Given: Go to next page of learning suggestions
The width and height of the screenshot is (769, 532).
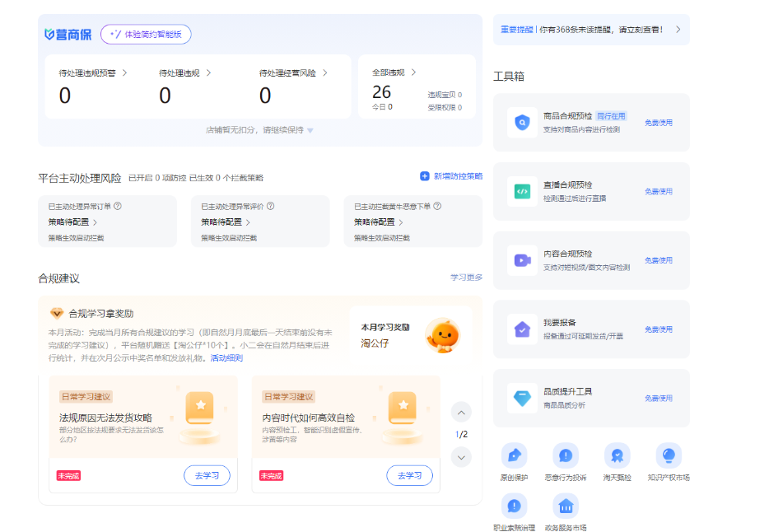Looking at the screenshot, I should click(461, 456).
